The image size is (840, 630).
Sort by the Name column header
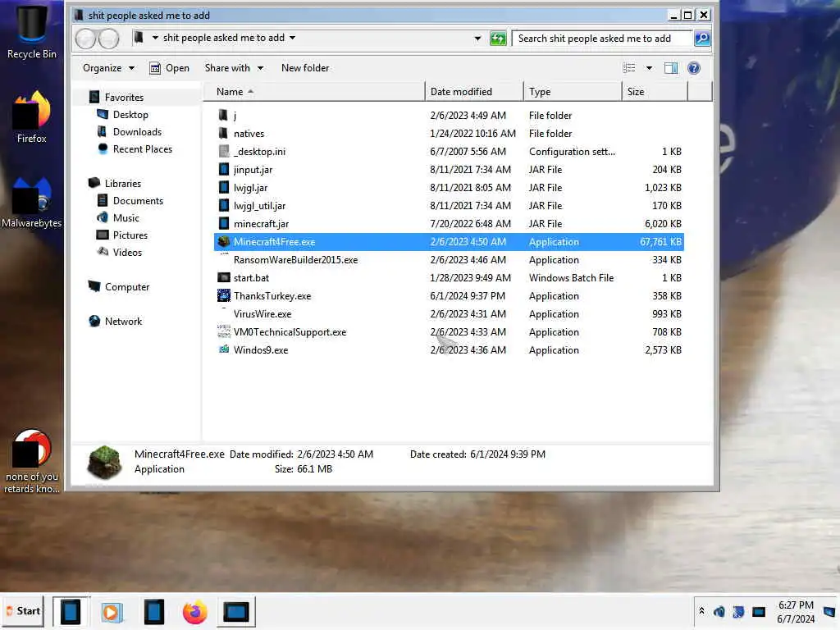(x=313, y=92)
